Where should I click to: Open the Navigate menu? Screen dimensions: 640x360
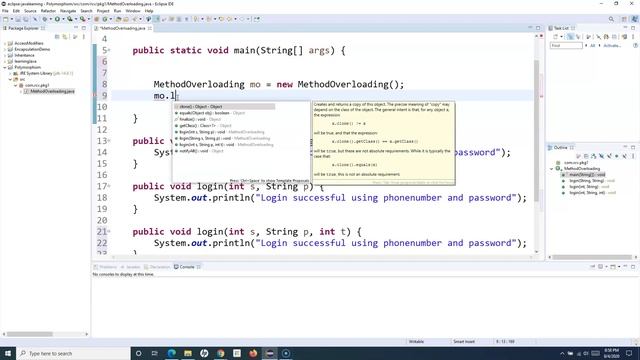tap(68, 11)
